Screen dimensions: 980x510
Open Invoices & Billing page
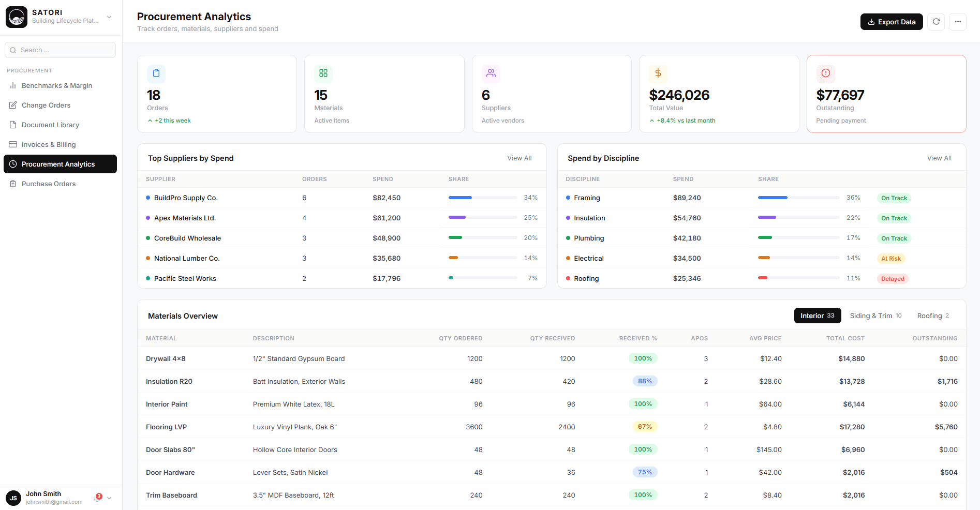[60, 144]
